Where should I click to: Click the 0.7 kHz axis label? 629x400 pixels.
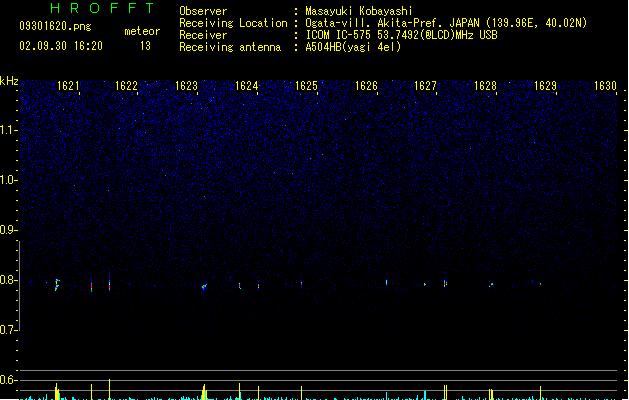pos(8,330)
